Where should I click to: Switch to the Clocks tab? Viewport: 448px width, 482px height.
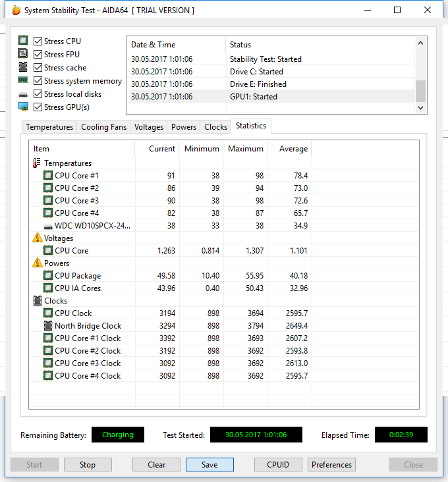pyautogui.click(x=215, y=127)
